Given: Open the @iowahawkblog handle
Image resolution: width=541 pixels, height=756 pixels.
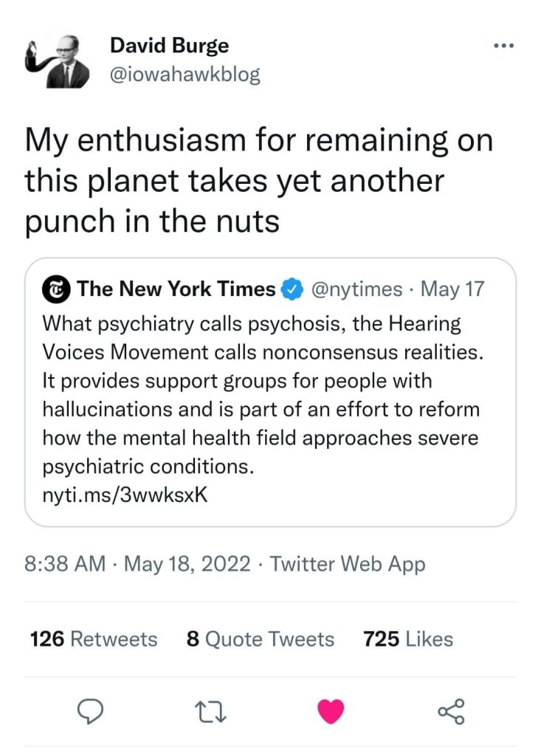Looking at the screenshot, I should coord(185,75).
